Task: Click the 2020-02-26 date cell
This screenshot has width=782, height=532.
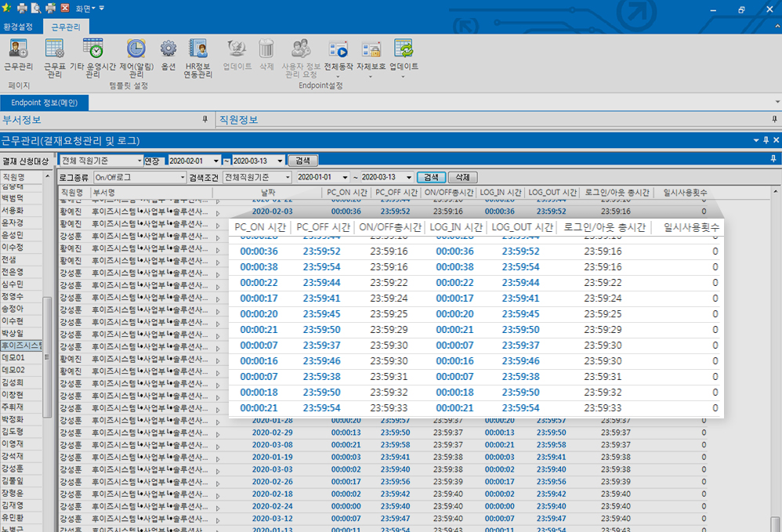Action: [x=273, y=482]
